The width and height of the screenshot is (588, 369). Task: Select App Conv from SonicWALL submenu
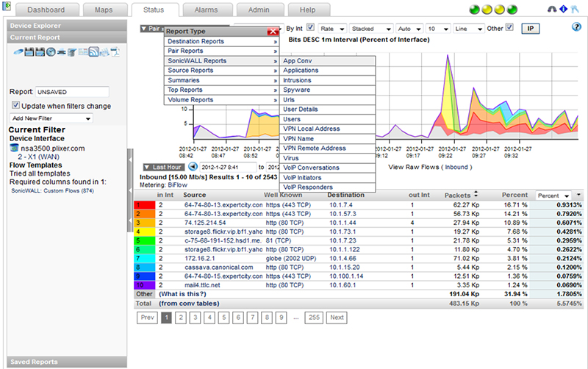(x=327, y=61)
